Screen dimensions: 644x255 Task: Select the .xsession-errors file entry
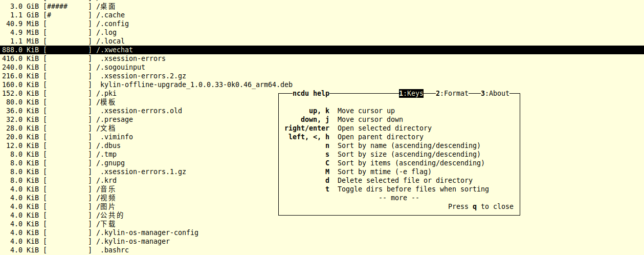click(x=133, y=58)
